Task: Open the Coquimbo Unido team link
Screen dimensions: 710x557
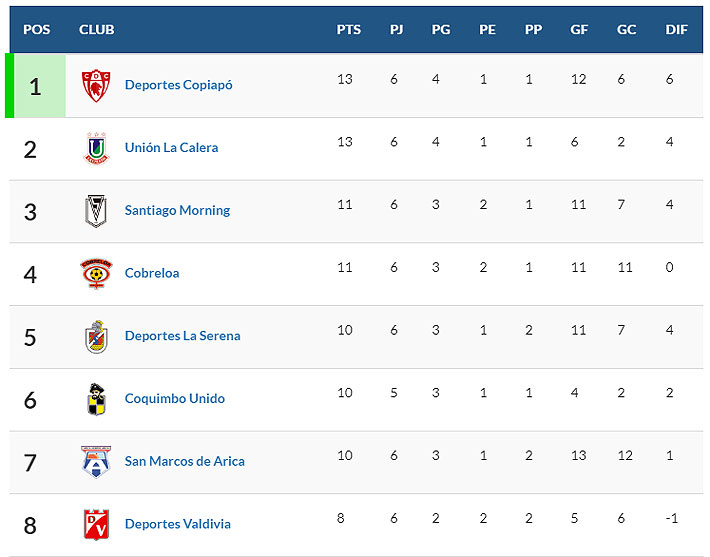Action: 174,399
